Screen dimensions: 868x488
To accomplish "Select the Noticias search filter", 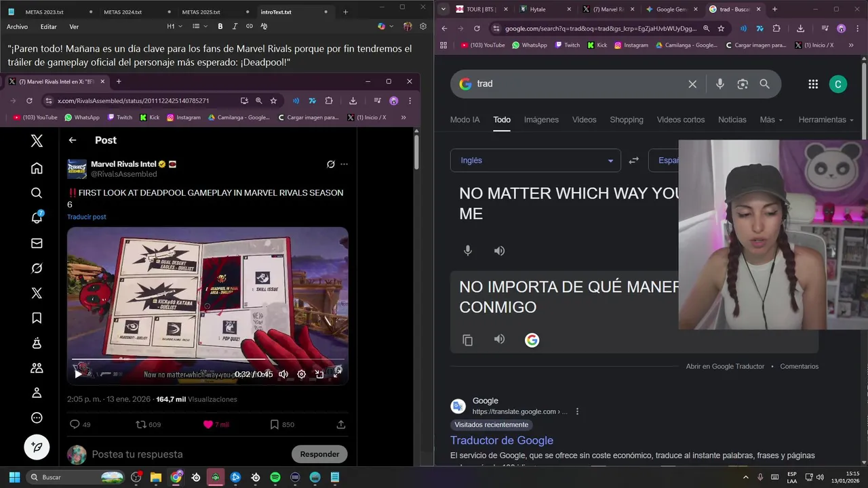I will point(732,119).
